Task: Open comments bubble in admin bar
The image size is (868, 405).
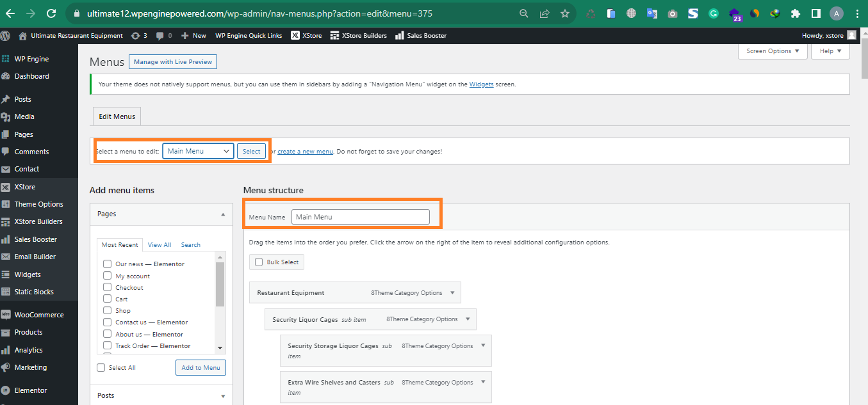Action: (164, 35)
